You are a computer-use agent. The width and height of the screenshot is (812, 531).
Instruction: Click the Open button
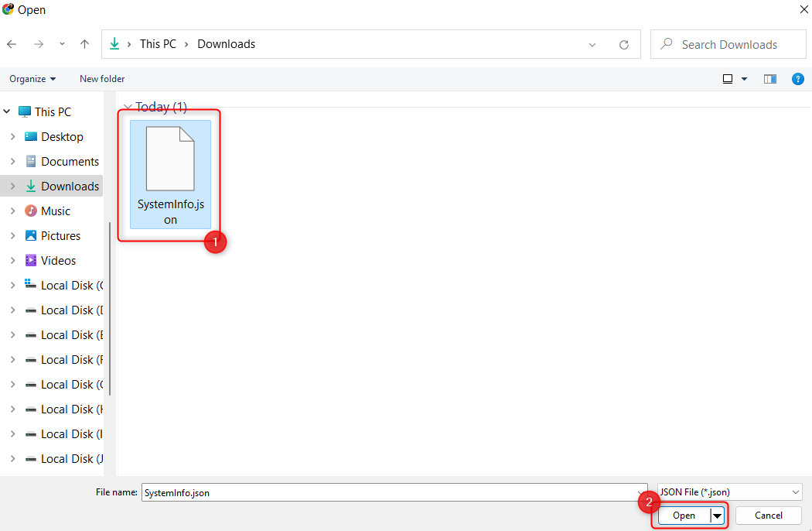coord(684,516)
